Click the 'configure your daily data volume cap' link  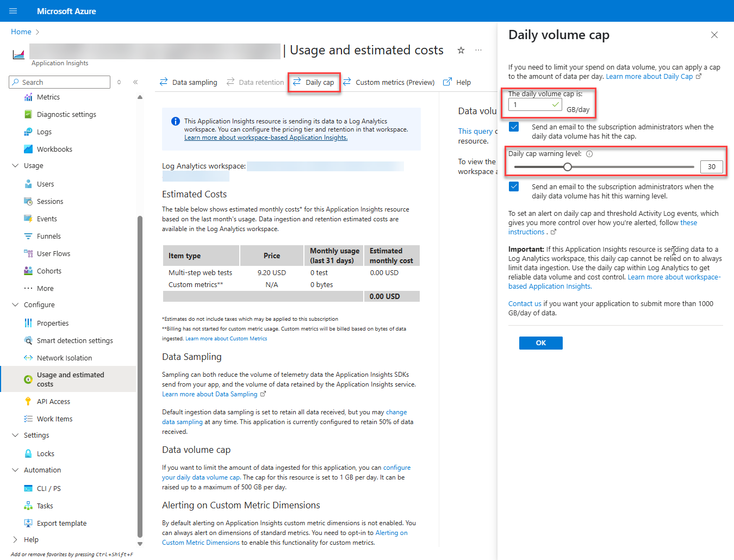coord(286,472)
